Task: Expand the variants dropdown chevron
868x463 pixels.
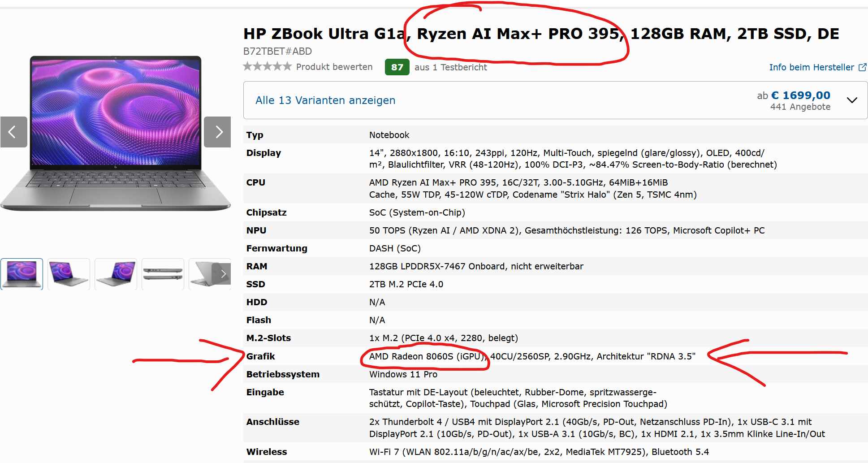Action: [852, 100]
